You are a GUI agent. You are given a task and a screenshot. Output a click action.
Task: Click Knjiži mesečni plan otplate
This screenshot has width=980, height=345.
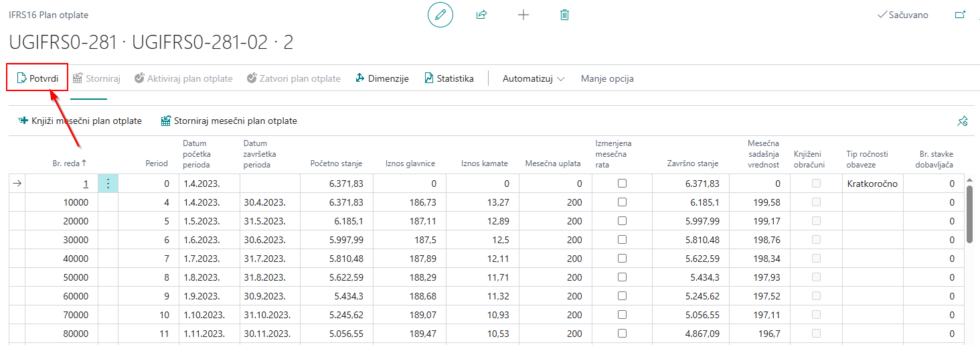[x=80, y=121]
